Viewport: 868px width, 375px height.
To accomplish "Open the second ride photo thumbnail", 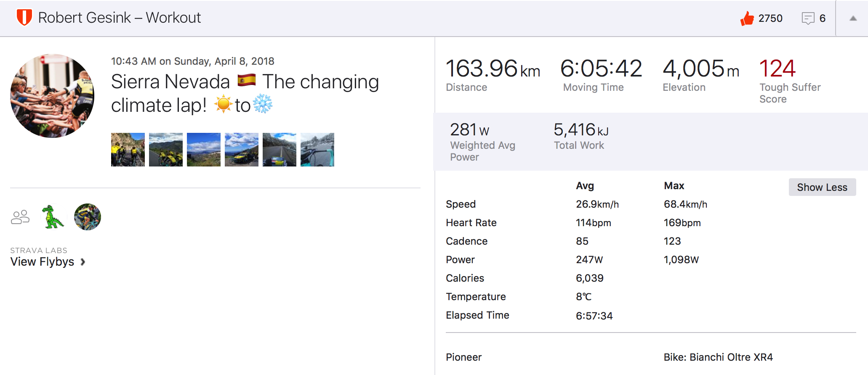I will 166,150.
